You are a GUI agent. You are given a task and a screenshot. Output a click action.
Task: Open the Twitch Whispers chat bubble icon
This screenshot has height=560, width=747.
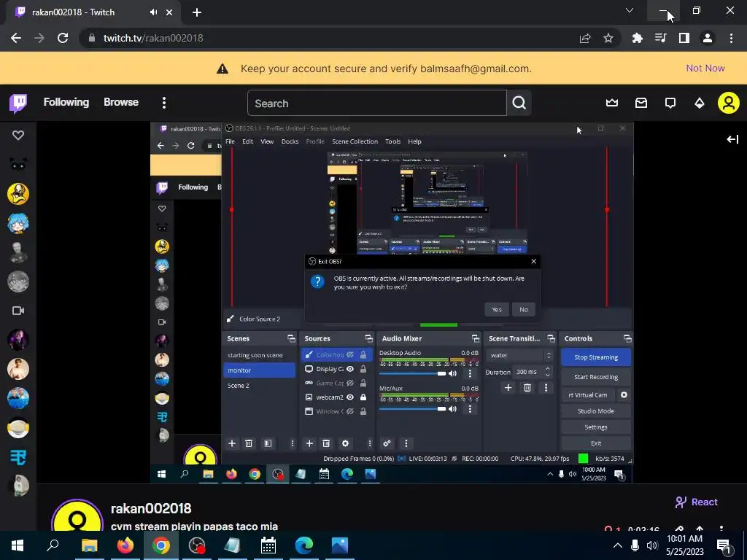pyautogui.click(x=670, y=103)
